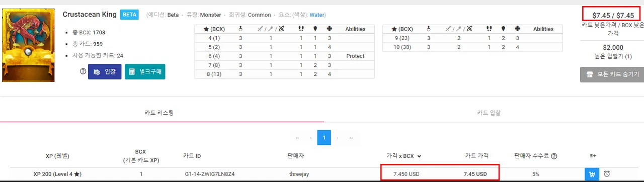Click the blue 입찰 bid button
Viewport: 644px width, 182px height.
click(x=105, y=71)
